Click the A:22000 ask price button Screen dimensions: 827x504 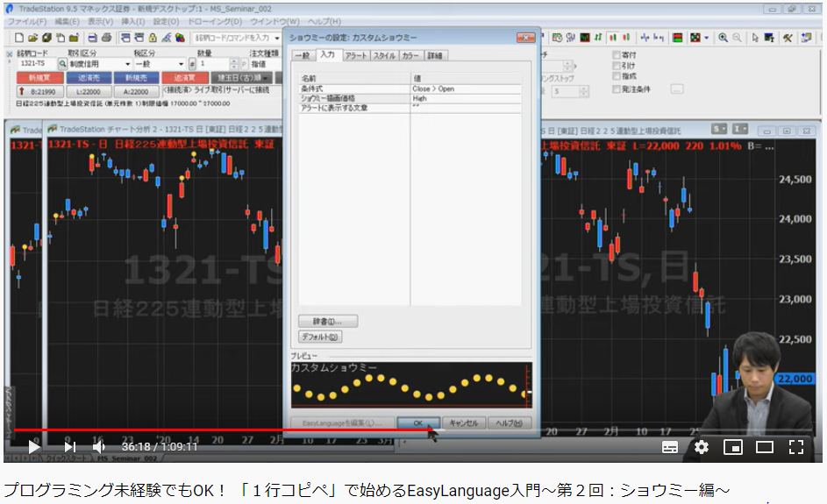[136, 91]
